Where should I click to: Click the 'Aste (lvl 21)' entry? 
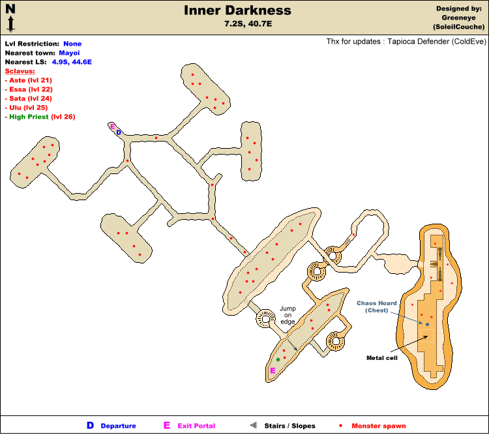29,80
